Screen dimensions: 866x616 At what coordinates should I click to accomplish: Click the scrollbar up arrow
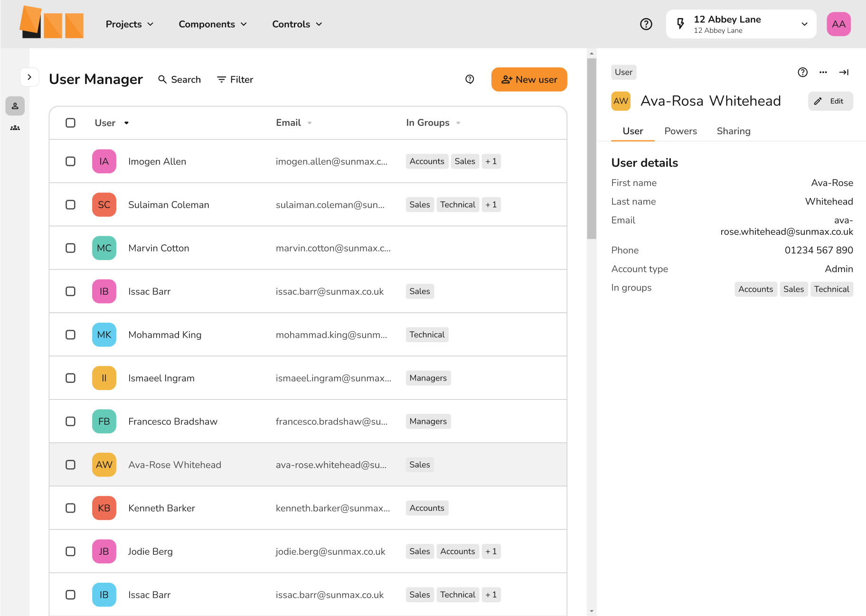tap(591, 53)
